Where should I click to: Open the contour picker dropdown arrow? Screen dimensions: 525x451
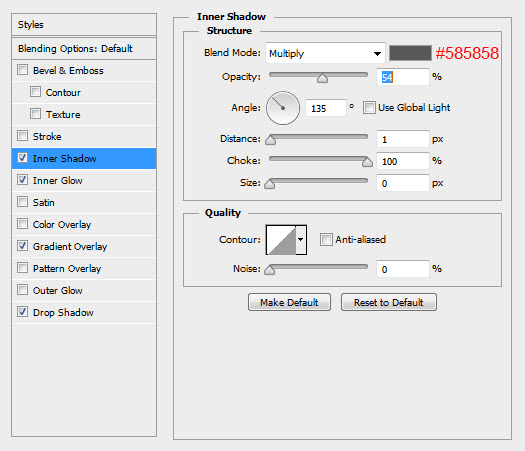point(301,239)
